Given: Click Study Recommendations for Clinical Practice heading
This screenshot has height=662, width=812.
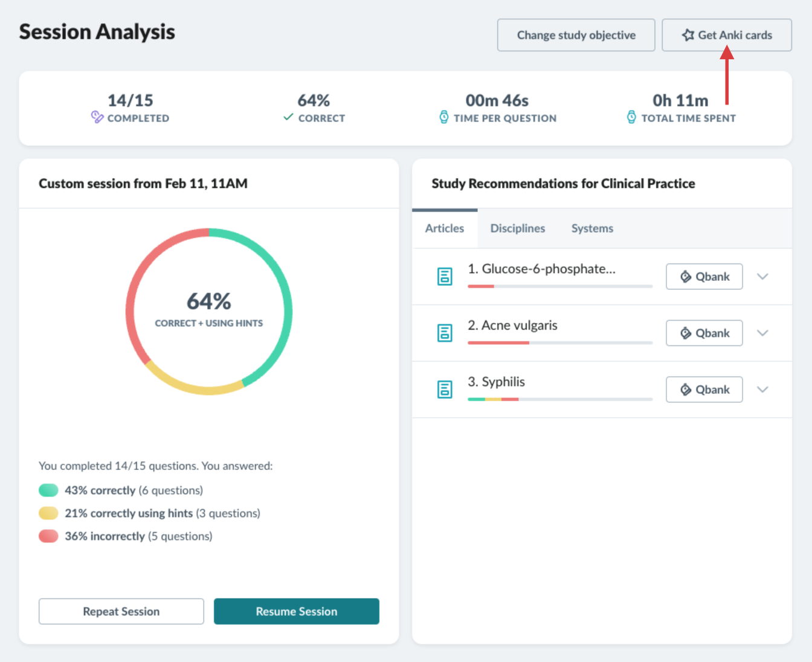Looking at the screenshot, I should click(x=563, y=184).
